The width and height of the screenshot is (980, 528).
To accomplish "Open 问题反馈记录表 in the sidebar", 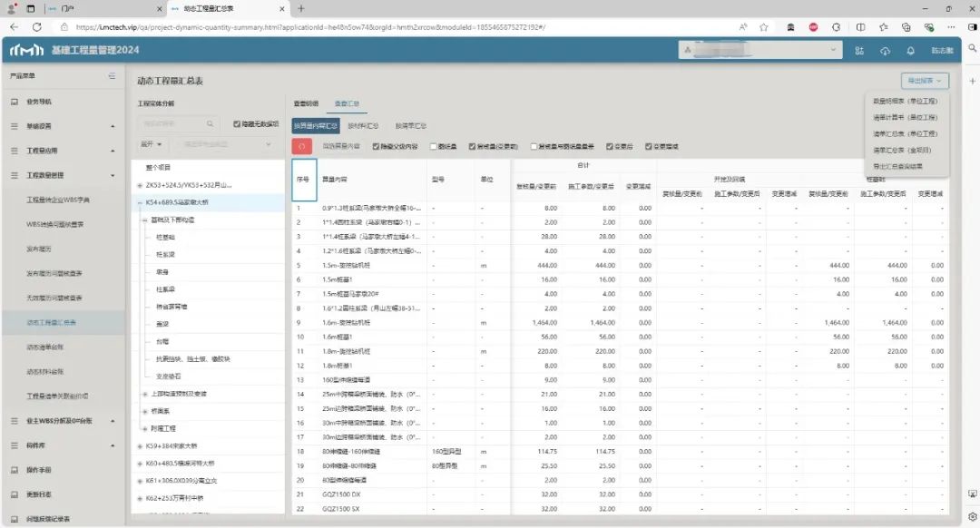I will click(48, 519).
